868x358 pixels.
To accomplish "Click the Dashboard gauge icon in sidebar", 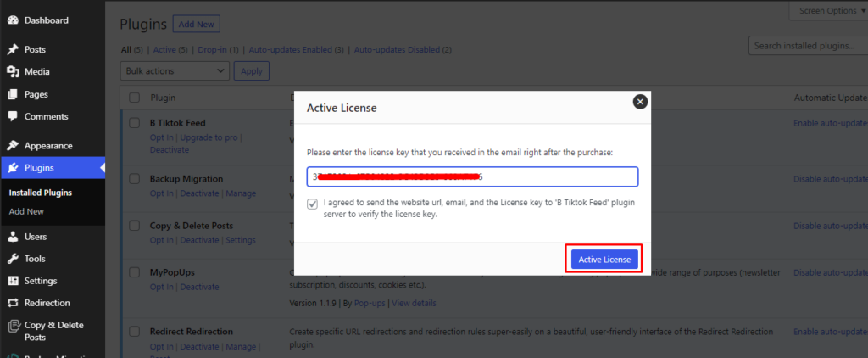I will click(x=14, y=20).
